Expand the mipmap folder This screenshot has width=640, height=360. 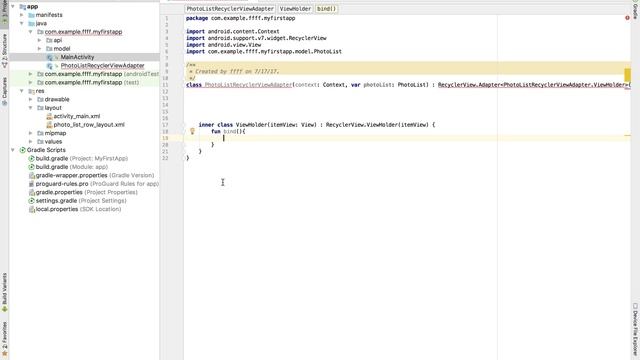(31, 133)
